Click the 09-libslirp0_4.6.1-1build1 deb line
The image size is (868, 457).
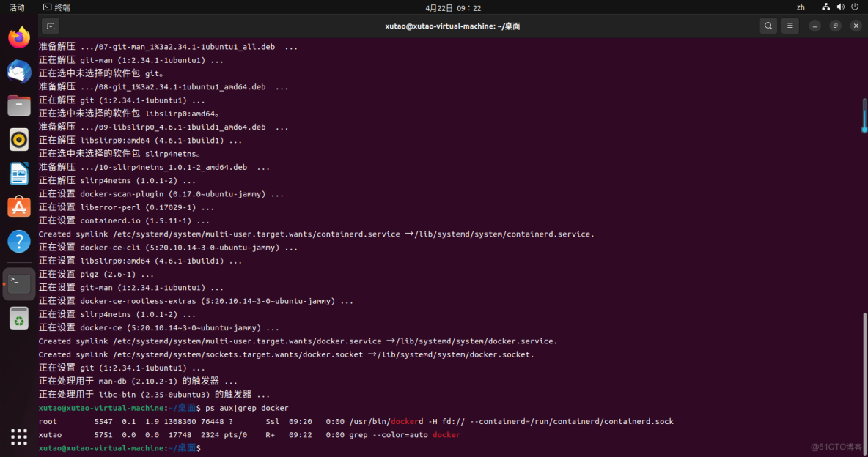tap(163, 127)
